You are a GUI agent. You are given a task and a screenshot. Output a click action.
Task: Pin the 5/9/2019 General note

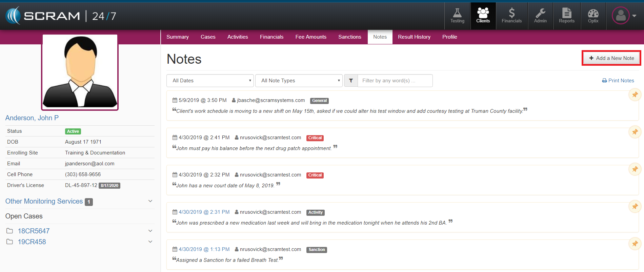(x=635, y=95)
